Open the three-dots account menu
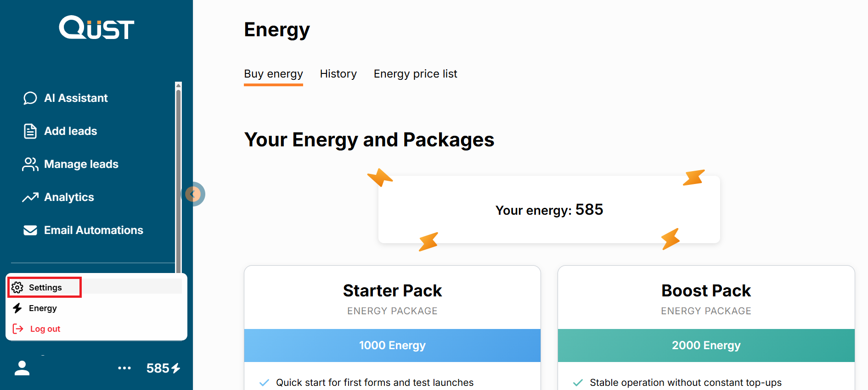 124,368
